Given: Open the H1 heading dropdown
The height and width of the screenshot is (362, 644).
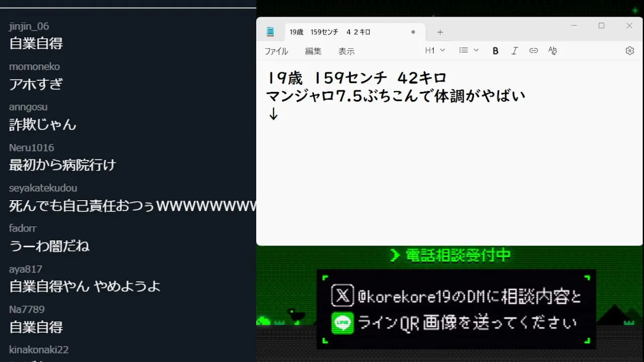Looking at the screenshot, I should (x=435, y=50).
